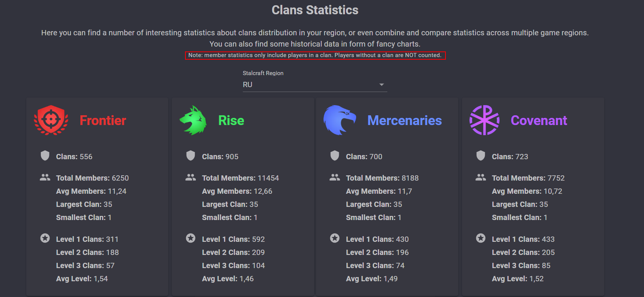This screenshot has width=644, height=297.
Task: Click the Mercenaries faction heading
Action: click(405, 121)
